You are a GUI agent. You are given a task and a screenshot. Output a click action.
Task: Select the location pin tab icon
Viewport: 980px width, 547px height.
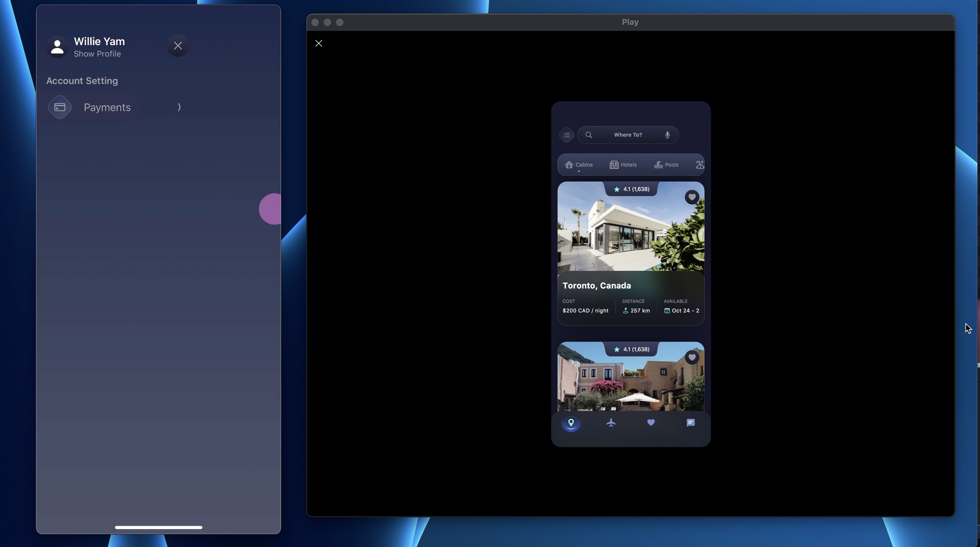point(571,423)
